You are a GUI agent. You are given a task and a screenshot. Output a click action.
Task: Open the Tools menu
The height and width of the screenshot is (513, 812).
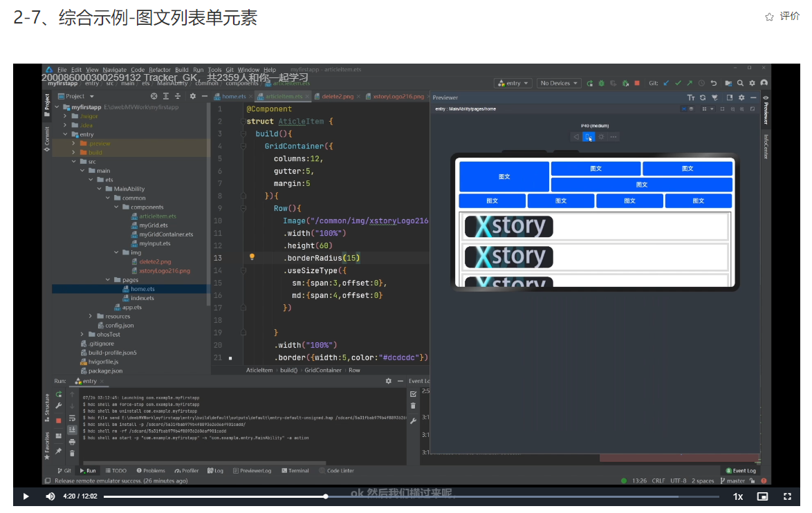tap(214, 70)
